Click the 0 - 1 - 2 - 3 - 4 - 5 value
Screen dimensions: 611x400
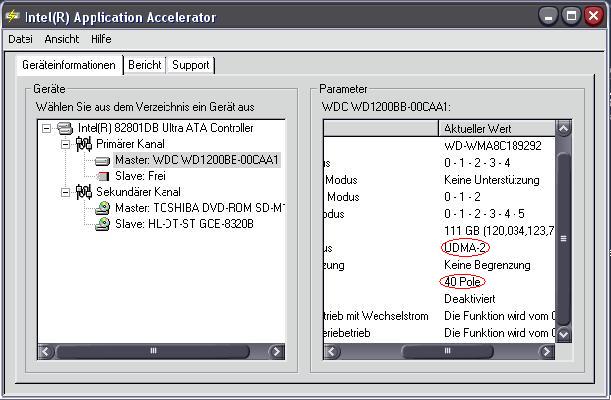484,214
